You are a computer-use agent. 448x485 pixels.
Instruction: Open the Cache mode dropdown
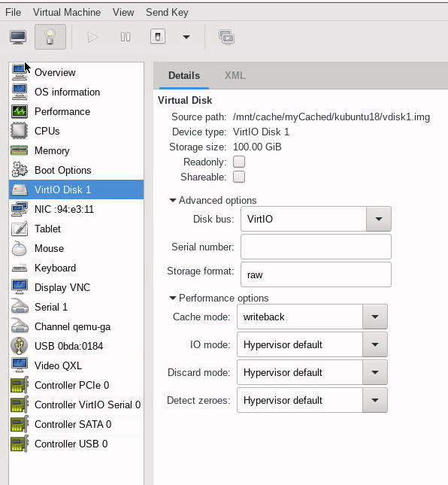(x=312, y=317)
